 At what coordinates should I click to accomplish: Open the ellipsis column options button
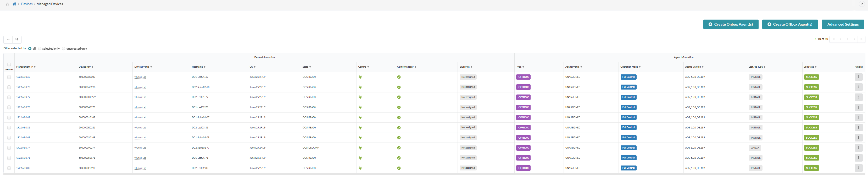pyautogui.click(x=8, y=39)
